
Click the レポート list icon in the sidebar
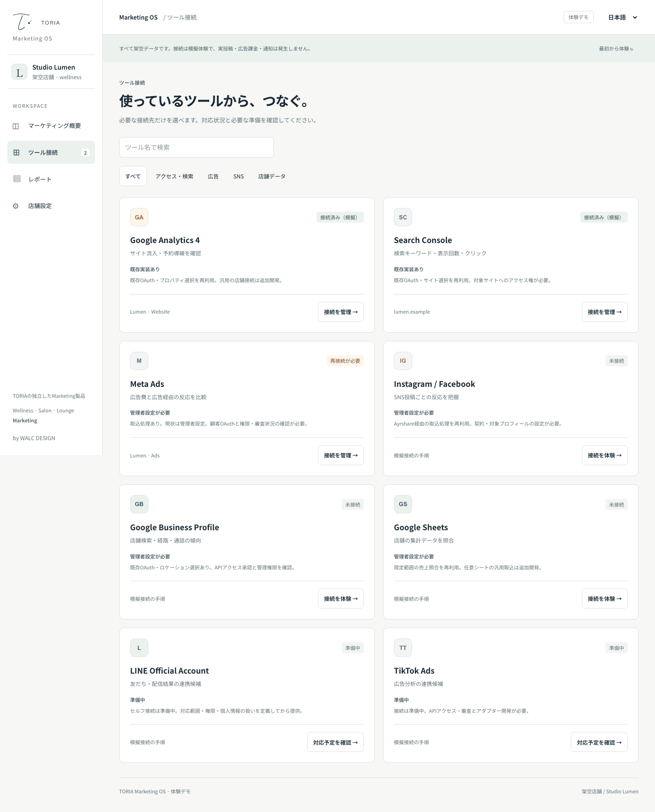coord(17,179)
